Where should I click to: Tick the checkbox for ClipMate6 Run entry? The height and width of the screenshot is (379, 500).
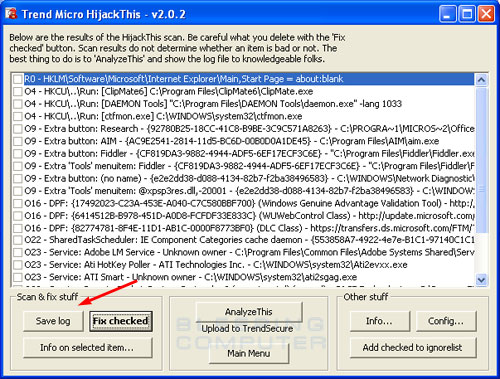pos(18,92)
